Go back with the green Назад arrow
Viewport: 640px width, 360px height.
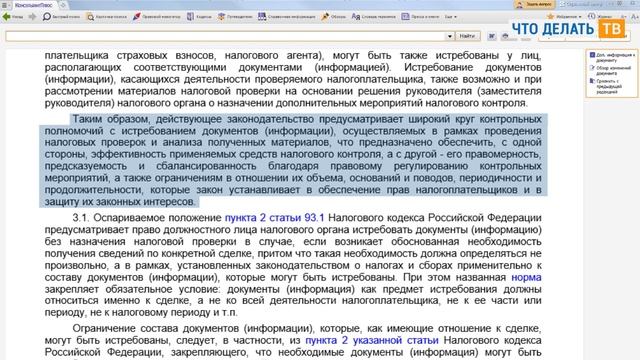coord(13,17)
